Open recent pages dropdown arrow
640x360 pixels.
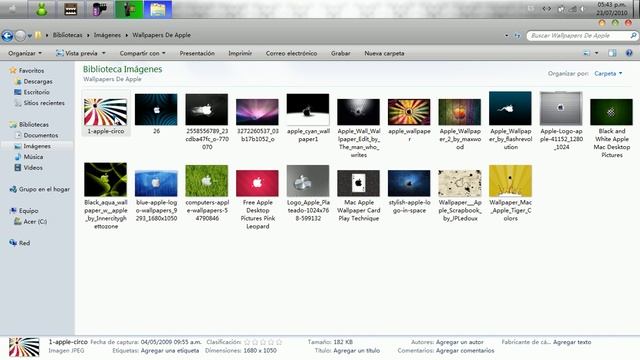[x=29, y=36]
